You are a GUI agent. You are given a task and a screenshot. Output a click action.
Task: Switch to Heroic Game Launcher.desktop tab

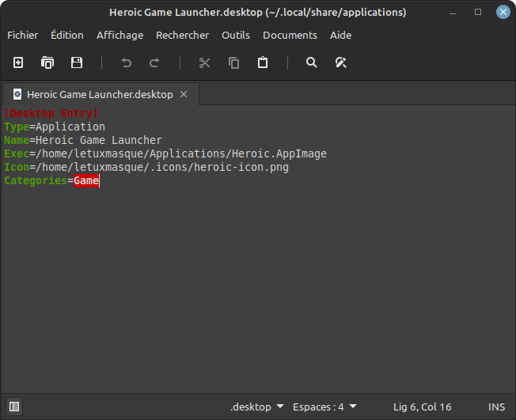click(100, 95)
